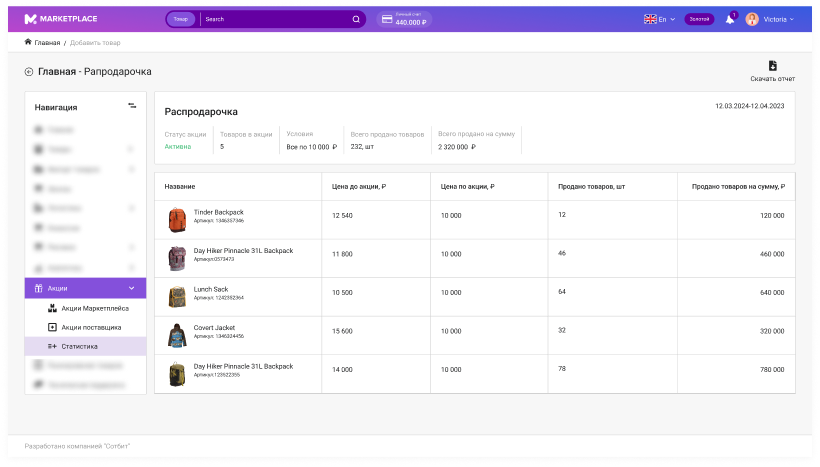The width and height of the screenshot is (820, 467).
Task: Click the back arrow beside page title
Action: coord(29,72)
